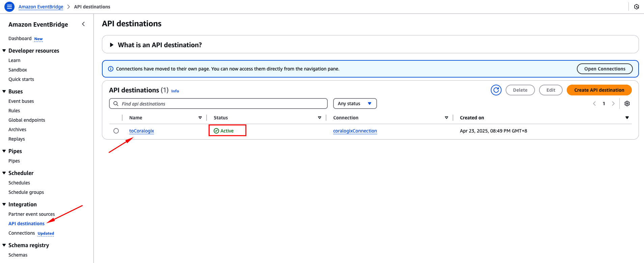Viewport: 644px width, 263px height.
Task: Open Partner event sources
Action: 32,214
